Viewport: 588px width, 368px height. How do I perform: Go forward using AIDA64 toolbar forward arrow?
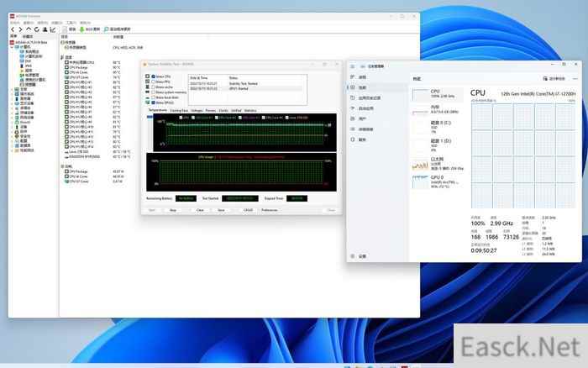(x=21, y=29)
